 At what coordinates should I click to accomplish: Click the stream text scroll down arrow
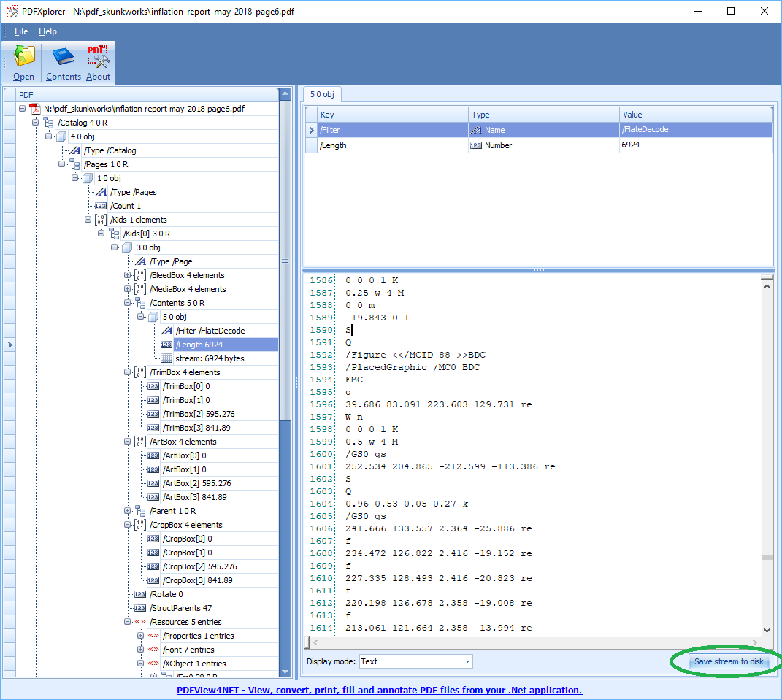tap(767, 631)
